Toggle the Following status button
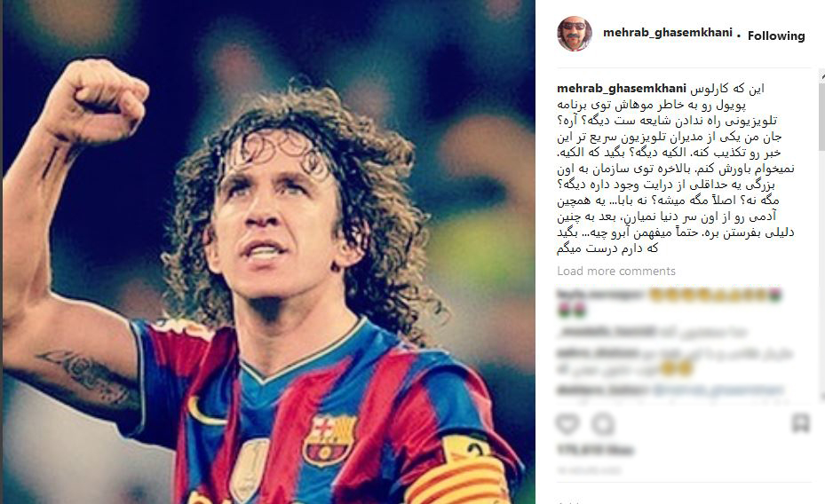This screenshot has width=825, height=504. pyautogui.click(x=776, y=35)
